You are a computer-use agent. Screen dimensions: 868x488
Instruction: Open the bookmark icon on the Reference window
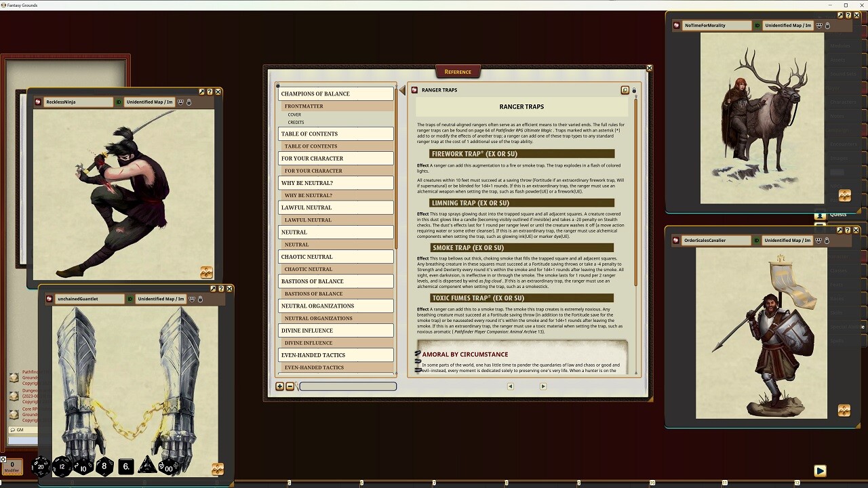coord(625,90)
